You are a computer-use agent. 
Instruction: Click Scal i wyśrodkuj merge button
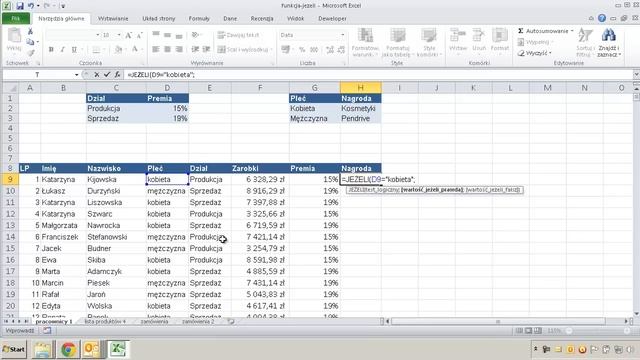tap(245, 49)
